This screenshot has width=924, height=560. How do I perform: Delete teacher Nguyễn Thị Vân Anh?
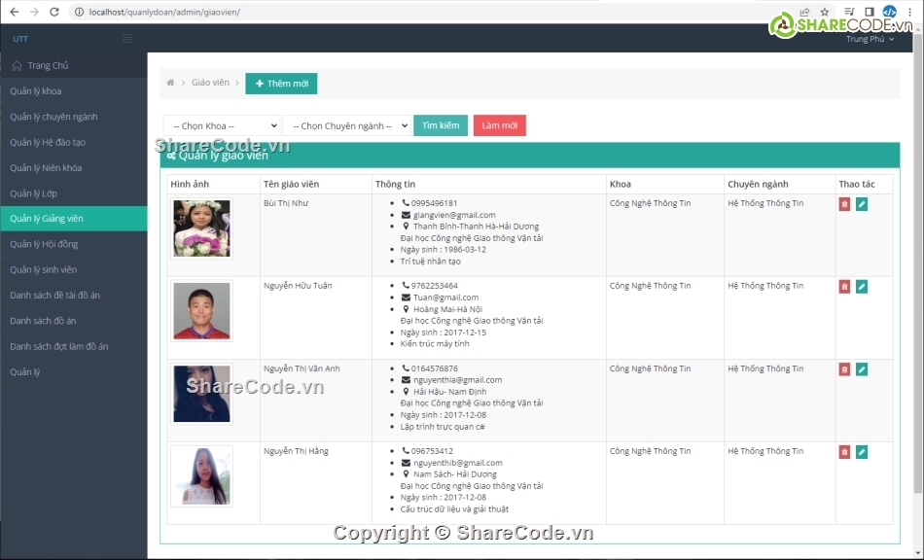[844, 369]
